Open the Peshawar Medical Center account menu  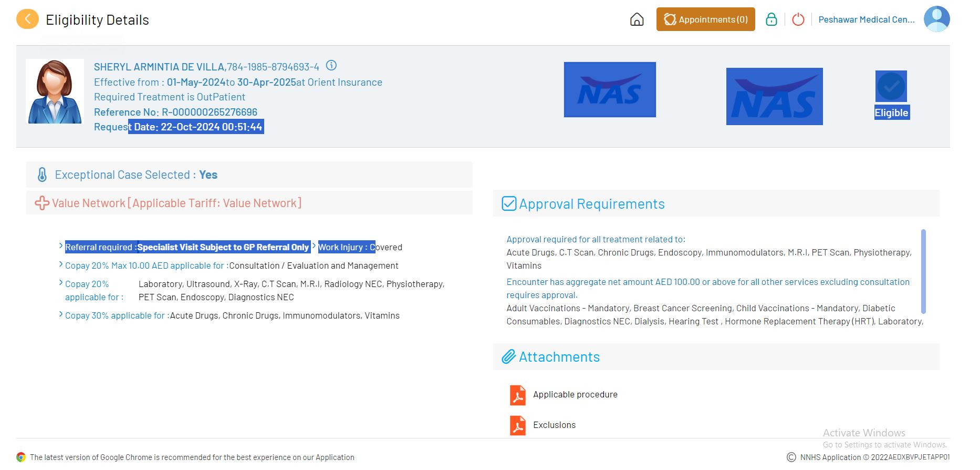coord(866,19)
